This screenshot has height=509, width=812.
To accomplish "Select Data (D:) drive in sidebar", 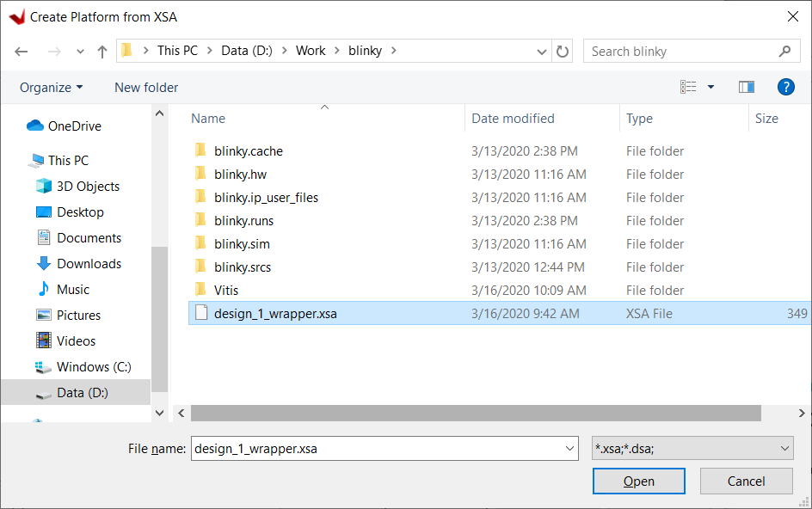I will [x=76, y=392].
